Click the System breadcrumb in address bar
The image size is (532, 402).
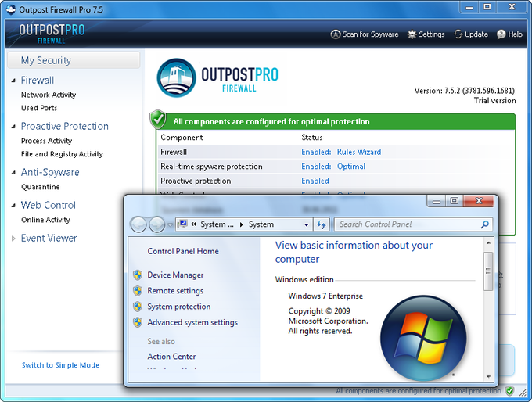click(x=261, y=224)
